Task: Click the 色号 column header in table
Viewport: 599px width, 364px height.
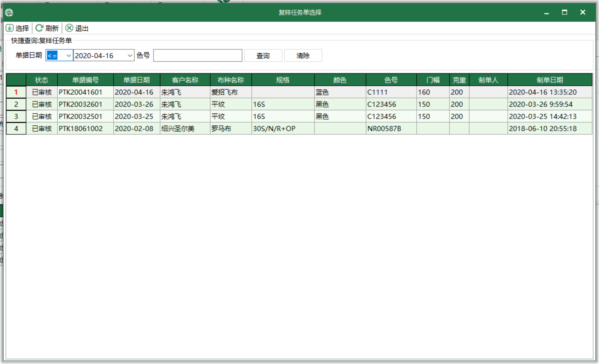Action: [391, 80]
